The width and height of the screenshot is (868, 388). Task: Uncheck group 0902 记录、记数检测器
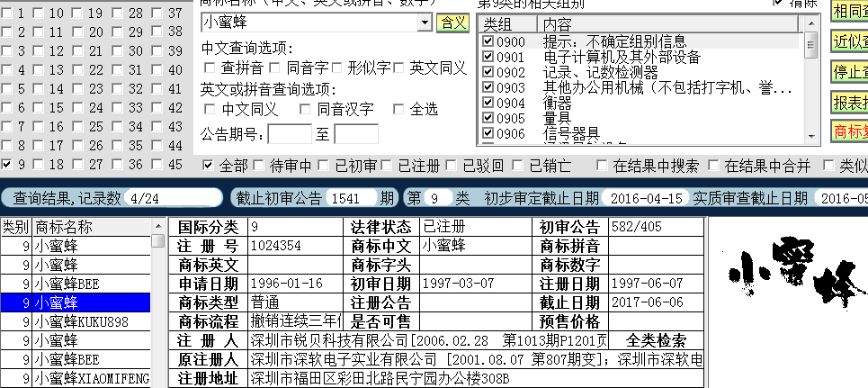488,72
